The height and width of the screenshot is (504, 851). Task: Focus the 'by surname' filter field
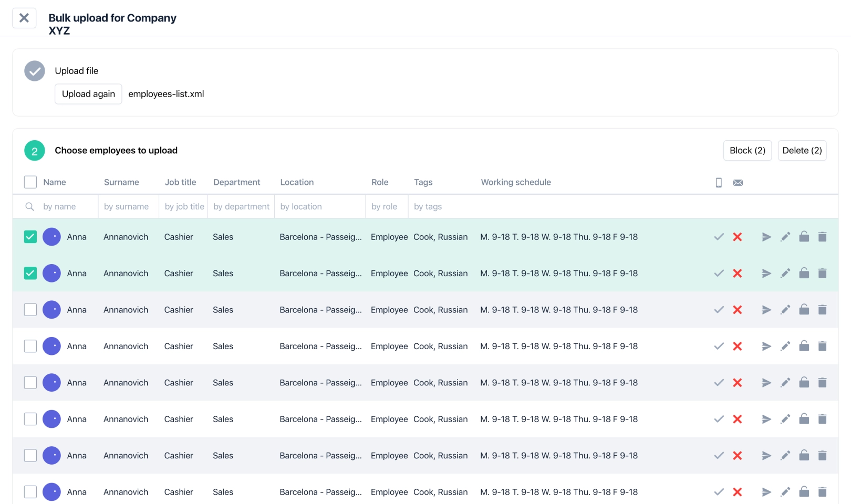[x=127, y=207]
